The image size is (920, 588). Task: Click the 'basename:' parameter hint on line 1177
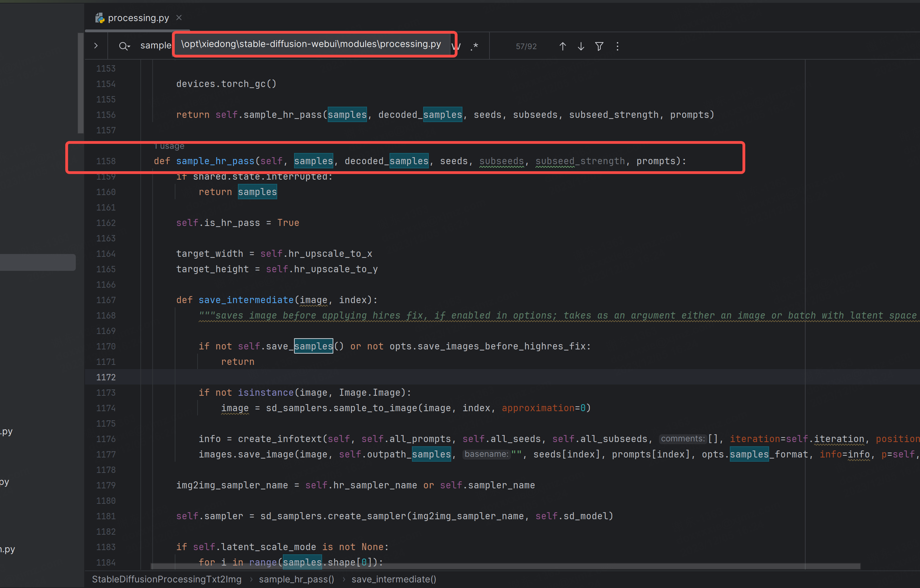click(x=486, y=454)
